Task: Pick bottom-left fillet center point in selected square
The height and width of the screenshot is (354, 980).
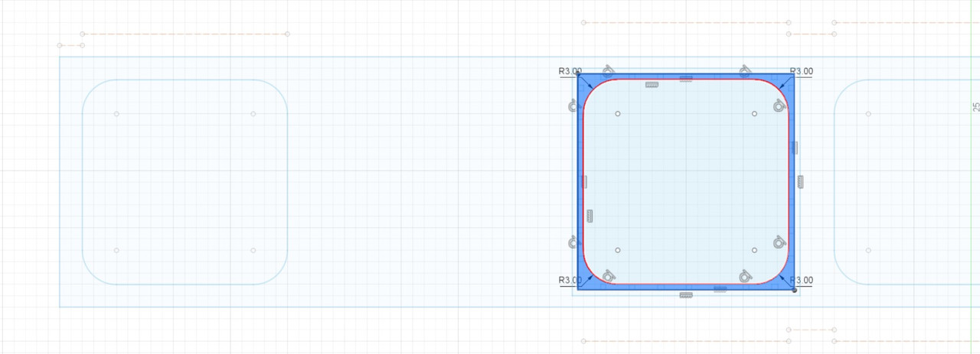Action: click(x=618, y=250)
